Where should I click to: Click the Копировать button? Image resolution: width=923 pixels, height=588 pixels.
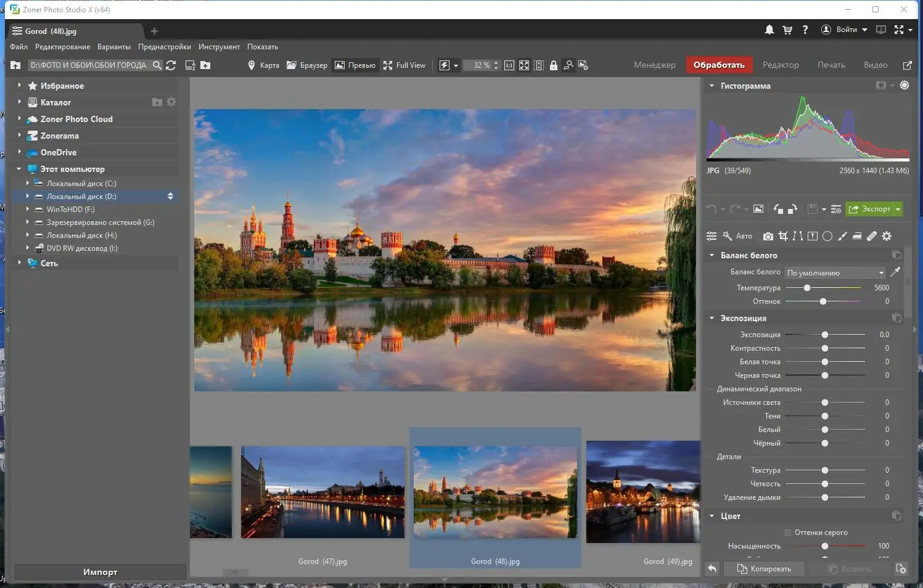pyautogui.click(x=765, y=569)
